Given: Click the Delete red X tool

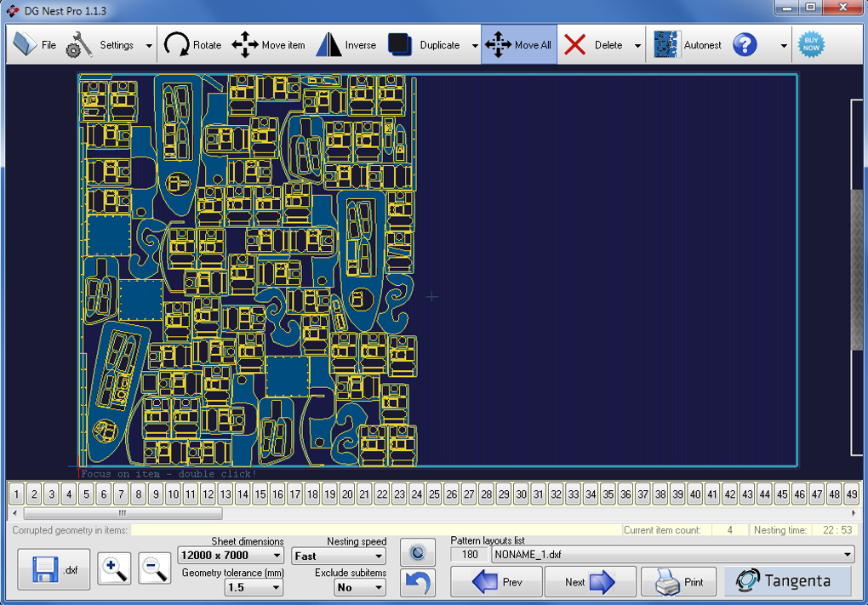Looking at the screenshot, I should tap(595, 45).
